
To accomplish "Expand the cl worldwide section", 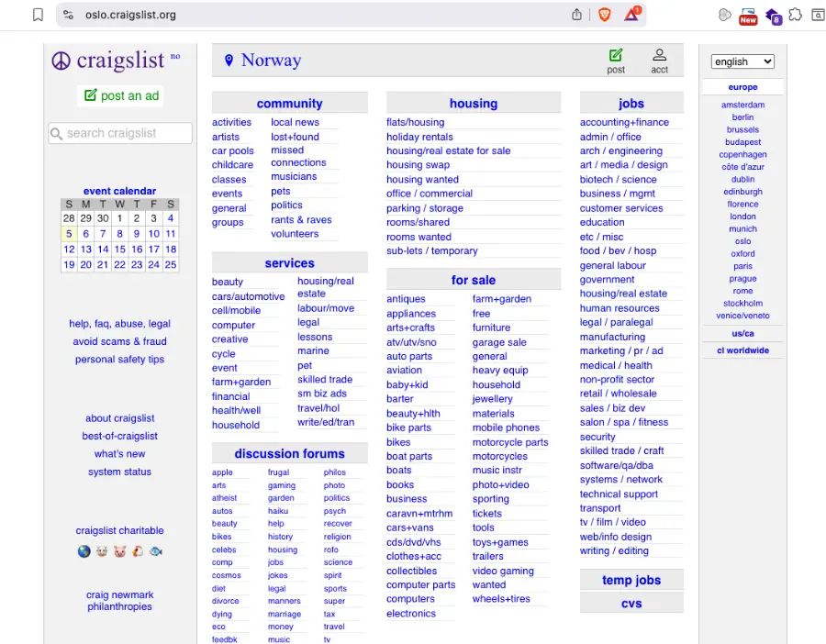I will click(742, 350).
